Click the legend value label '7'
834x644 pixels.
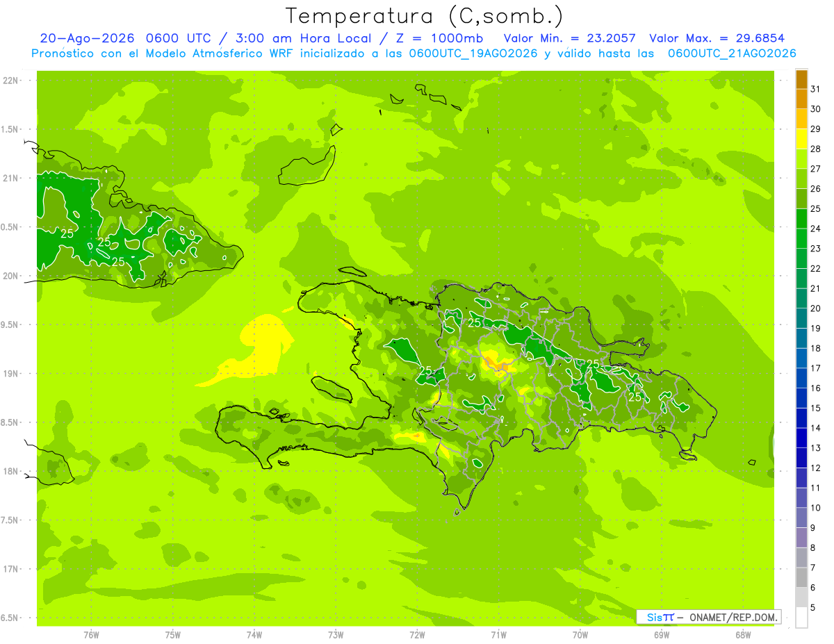813,568
